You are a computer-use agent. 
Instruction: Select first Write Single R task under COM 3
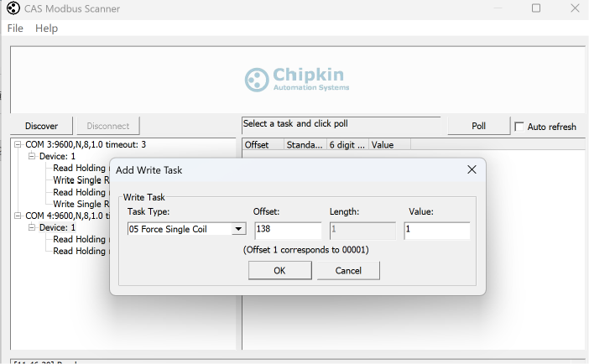click(81, 180)
